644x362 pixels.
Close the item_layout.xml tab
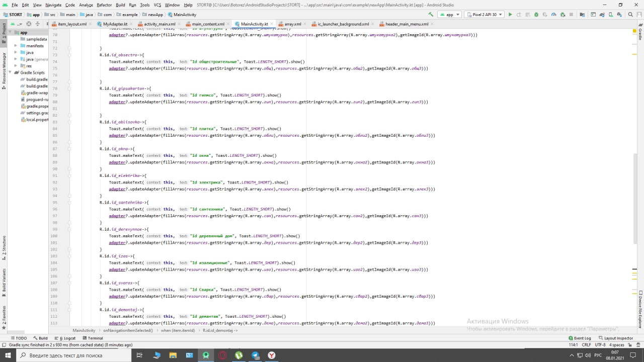coord(91,24)
